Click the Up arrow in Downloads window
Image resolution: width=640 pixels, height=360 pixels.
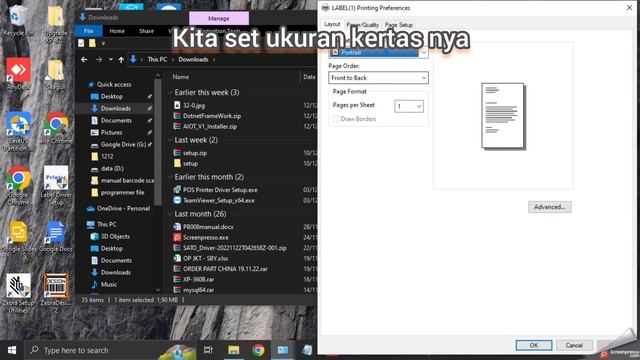121,60
